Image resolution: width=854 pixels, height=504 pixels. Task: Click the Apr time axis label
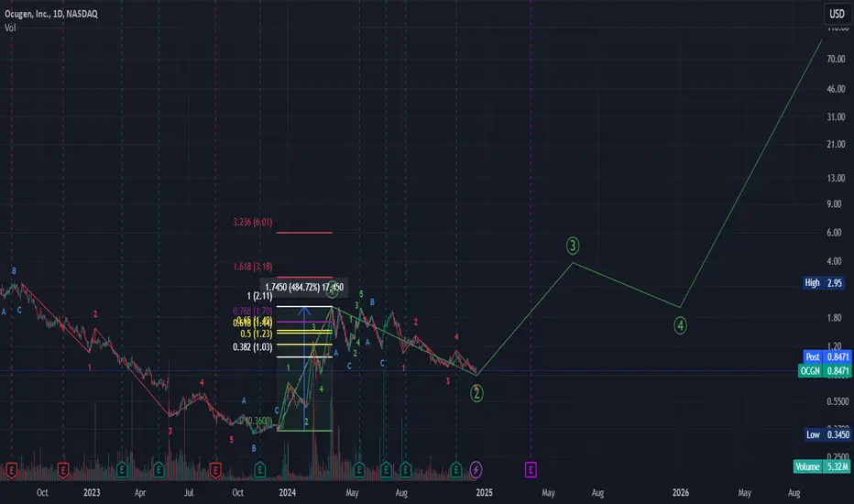click(x=140, y=493)
